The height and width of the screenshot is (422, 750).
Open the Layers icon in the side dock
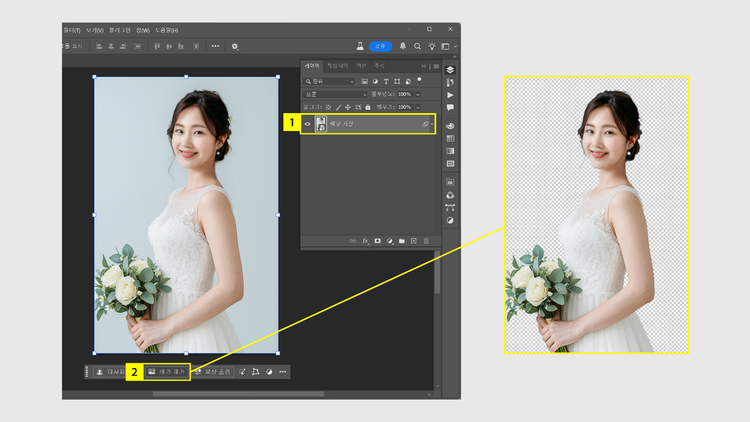(450, 69)
